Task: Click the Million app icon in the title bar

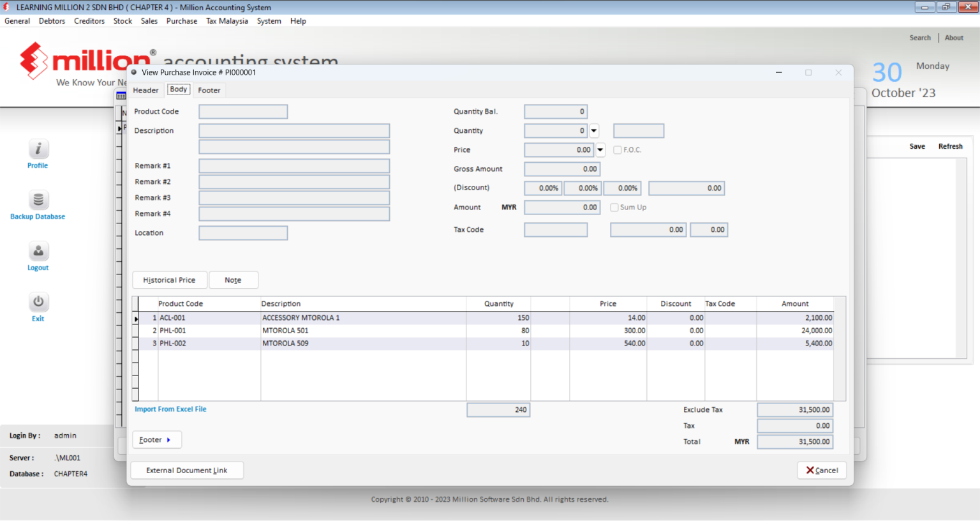Action: [6, 7]
